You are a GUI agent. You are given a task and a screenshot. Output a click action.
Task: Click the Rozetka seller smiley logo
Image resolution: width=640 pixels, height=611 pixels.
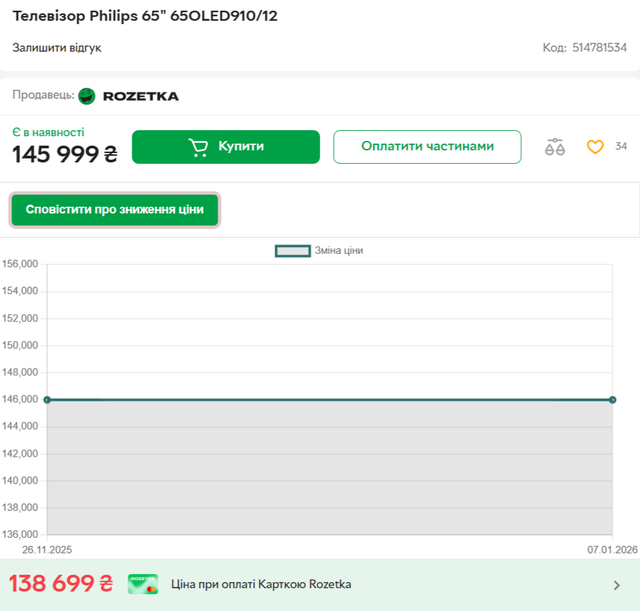[x=87, y=96]
